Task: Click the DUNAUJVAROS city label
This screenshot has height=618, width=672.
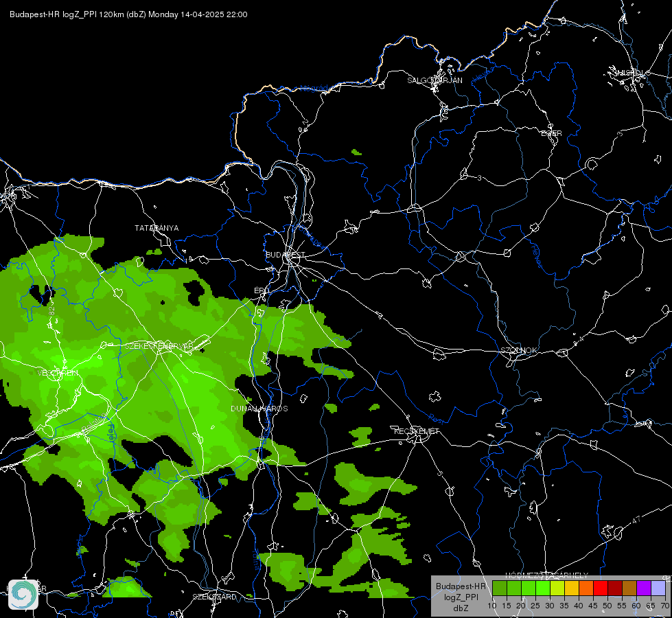Action: tap(259, 409)
